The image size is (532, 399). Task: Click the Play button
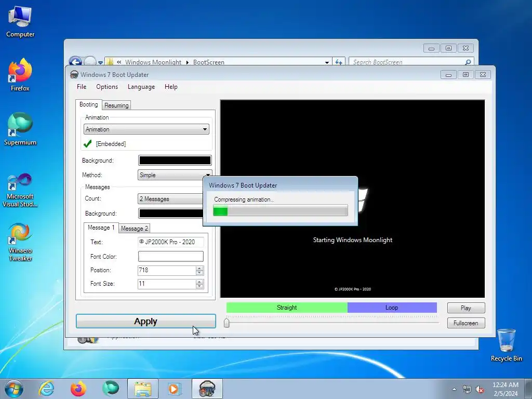466,308
